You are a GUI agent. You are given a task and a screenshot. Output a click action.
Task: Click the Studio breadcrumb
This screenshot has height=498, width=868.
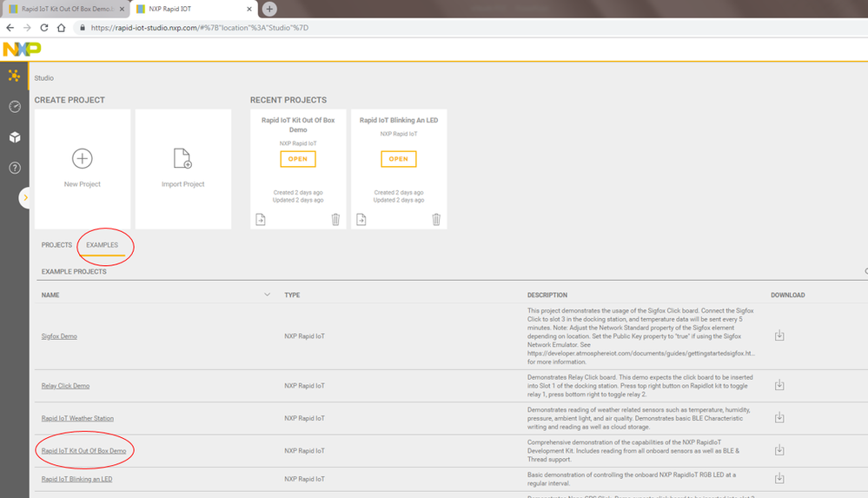(43, 78)
